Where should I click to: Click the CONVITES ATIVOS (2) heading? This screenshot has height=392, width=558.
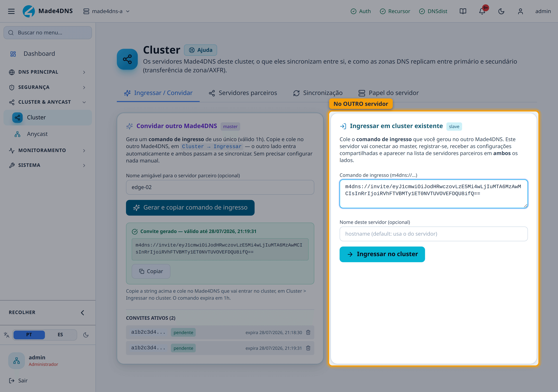(151, 318)
